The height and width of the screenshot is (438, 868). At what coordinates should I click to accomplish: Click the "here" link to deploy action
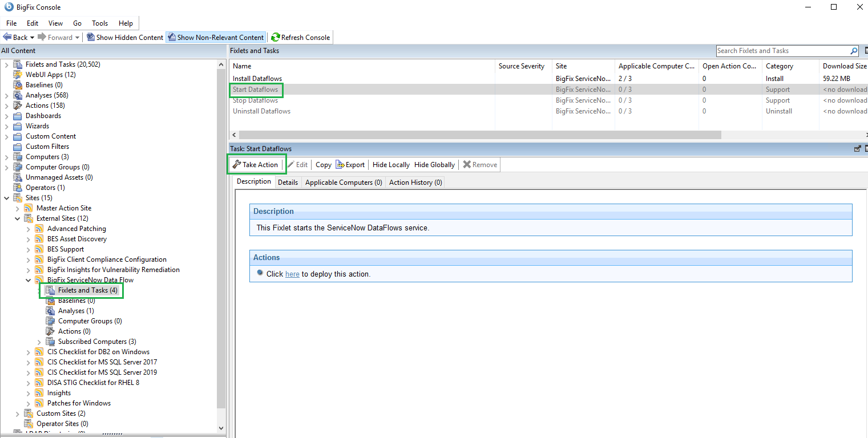(292, 274)
